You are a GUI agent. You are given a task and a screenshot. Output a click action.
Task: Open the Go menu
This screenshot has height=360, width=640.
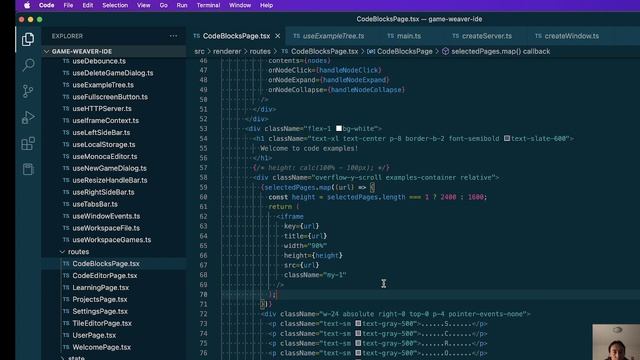pos(163,5)
